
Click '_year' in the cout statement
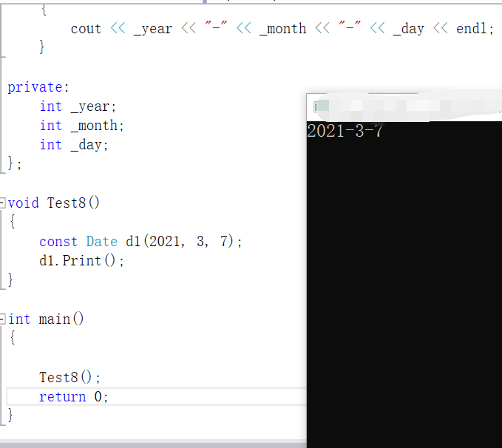(153, 29)
